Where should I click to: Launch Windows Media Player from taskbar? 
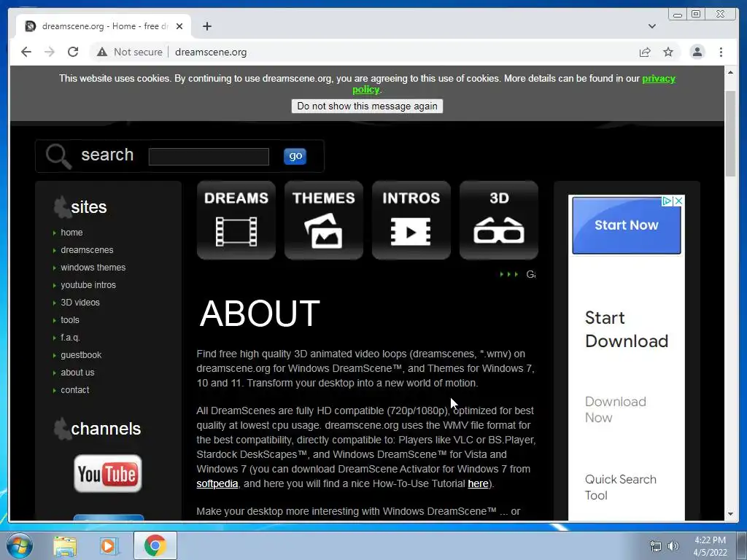(x=109, y=545)
